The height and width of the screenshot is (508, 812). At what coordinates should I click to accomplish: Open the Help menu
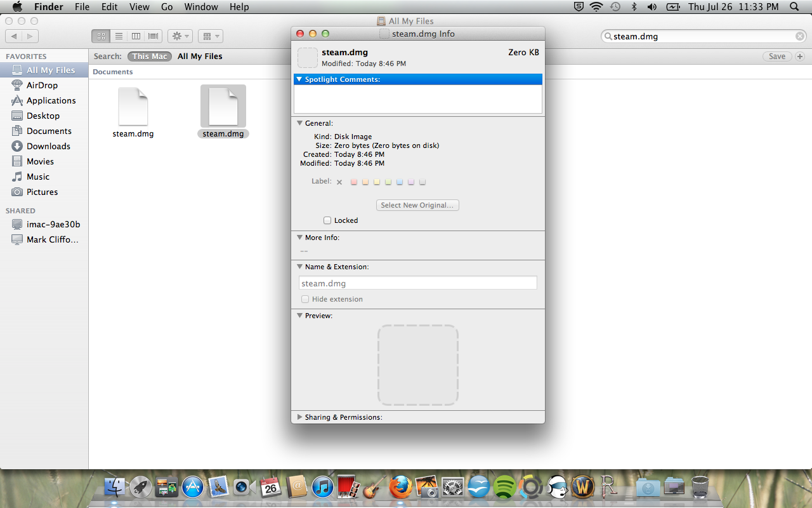click(x=239, y=7)
